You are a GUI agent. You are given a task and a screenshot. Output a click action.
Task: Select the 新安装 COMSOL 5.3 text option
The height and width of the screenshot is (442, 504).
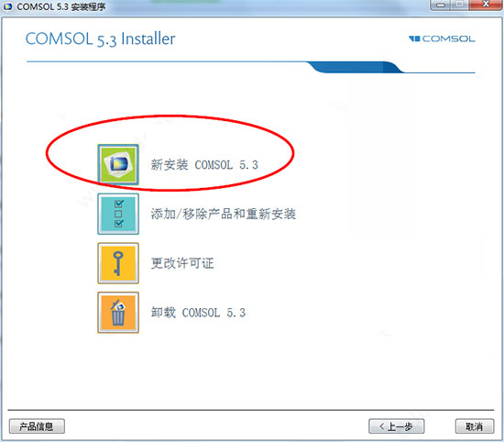[204, 165]
